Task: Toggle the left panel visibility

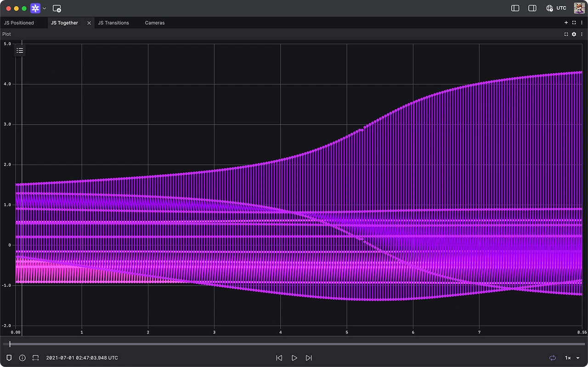Action: (515, 8)
